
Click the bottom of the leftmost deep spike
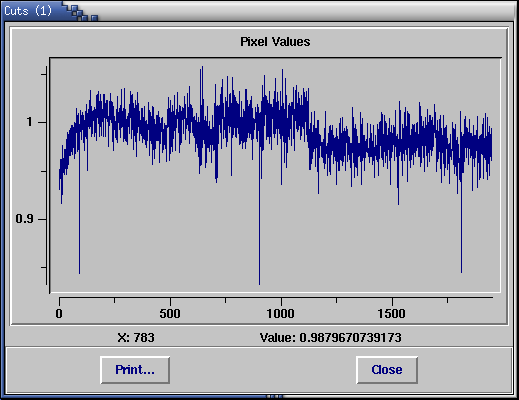tap(79, 272)
